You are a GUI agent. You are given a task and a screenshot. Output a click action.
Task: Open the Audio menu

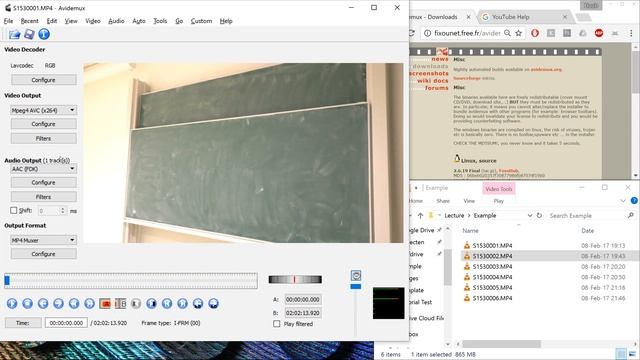(116, 21)
